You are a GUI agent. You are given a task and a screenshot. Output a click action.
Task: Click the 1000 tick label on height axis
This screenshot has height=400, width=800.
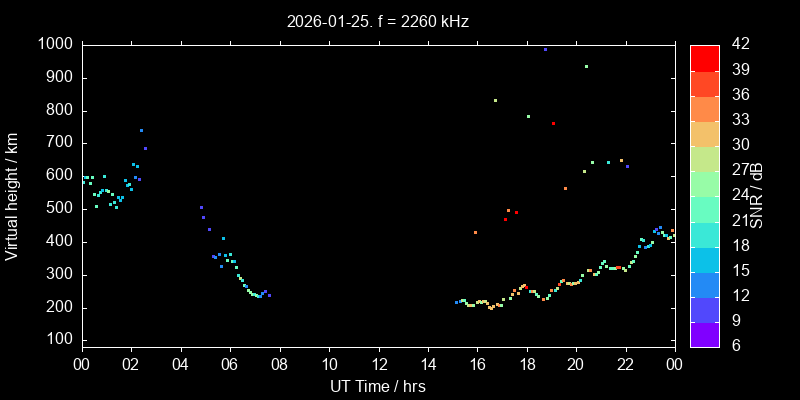(54, 44)
